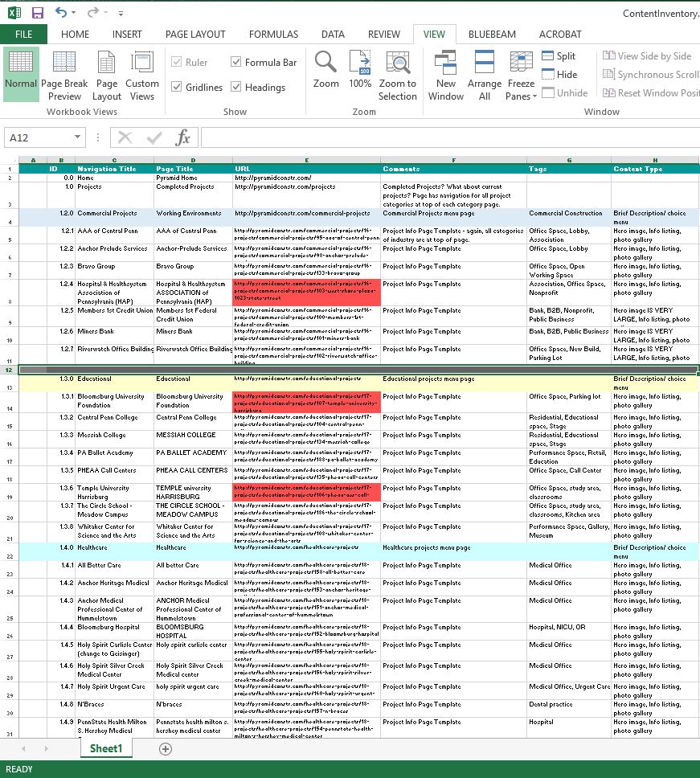Click the Dental practice tags cell
This screenshot has width=700, height=778.
(569, 709)
